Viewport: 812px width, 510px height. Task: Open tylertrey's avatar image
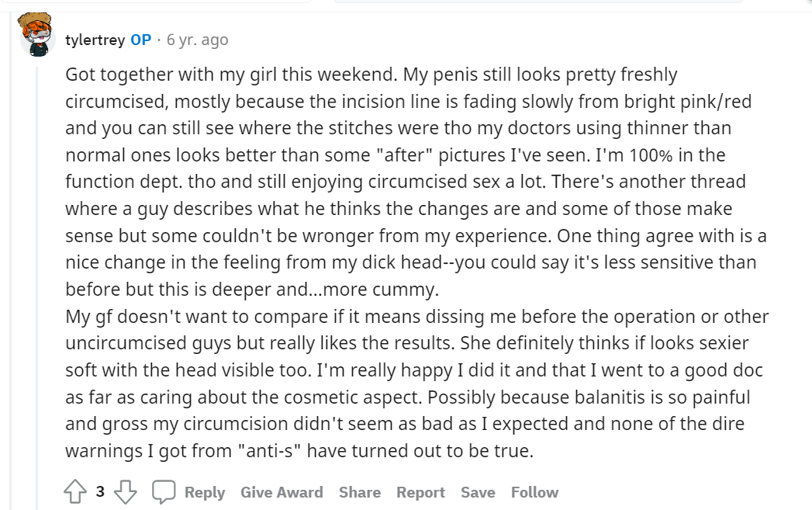point(36,35)
